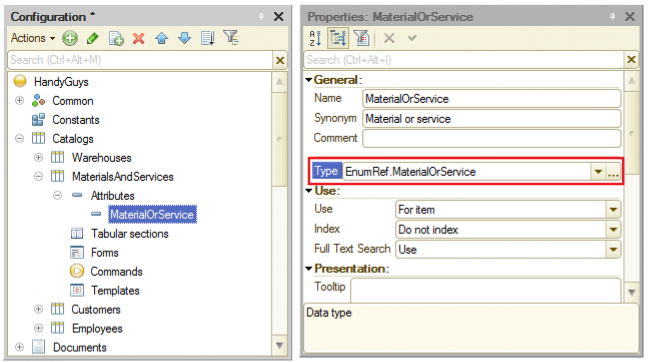Move item up with blue up arrow

pos(162,39)
